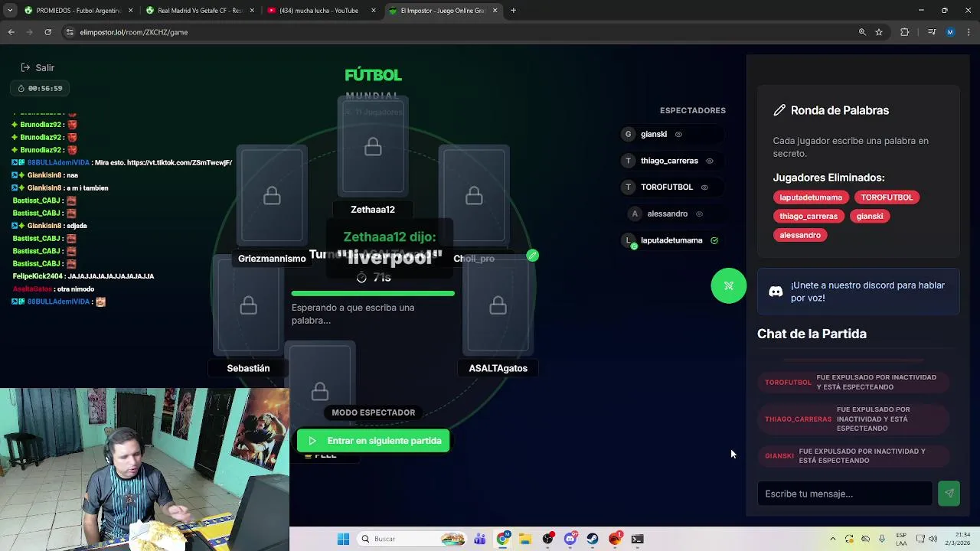Click the lock icon on ASALTAgatos's card
Image resolution: width=980 pixels, height=551 pixels.
tap(498, 306)
